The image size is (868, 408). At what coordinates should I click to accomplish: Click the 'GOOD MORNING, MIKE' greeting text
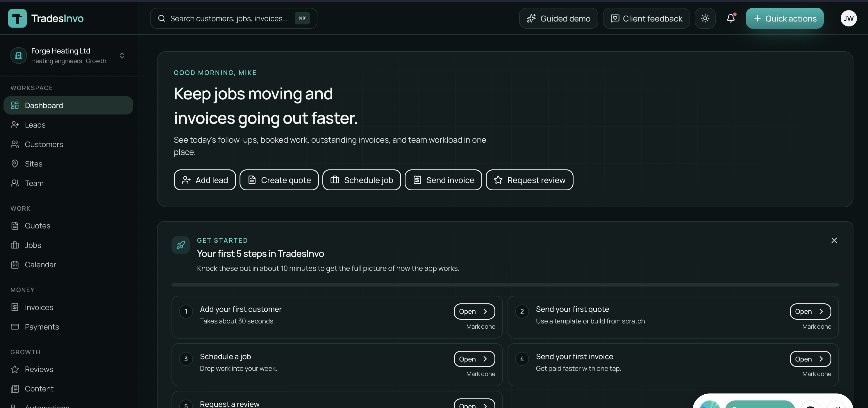pyautogui.click(x=215, y=73)
